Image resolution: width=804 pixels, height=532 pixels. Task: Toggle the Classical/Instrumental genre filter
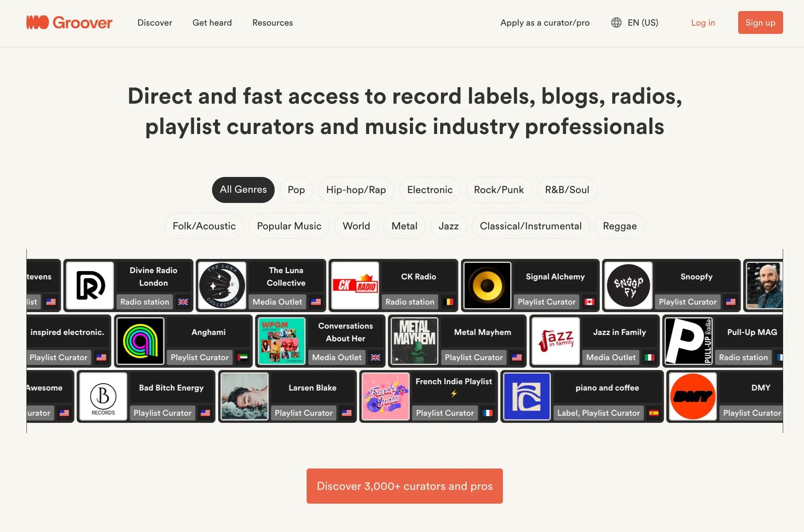[x=530, y=226]
